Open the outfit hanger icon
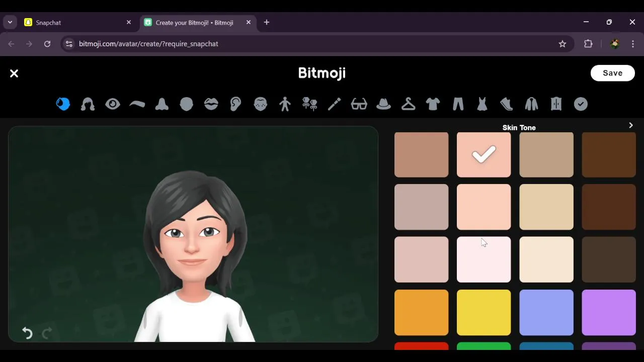This screenshot has width=644, height=362. pos(408,104)
